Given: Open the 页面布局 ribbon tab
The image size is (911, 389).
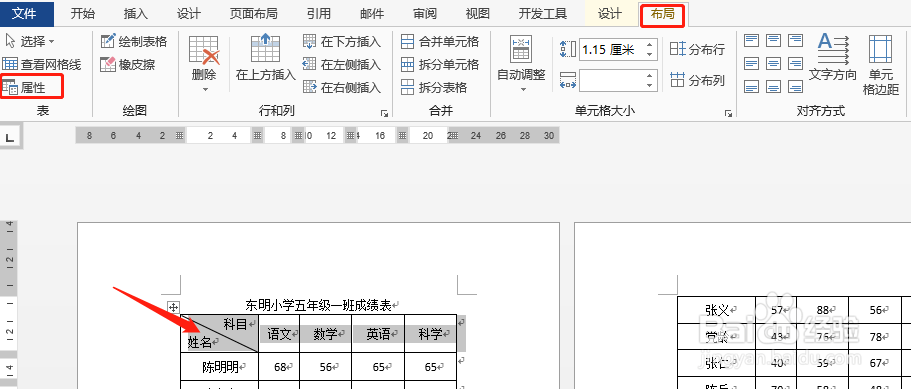Looking at the screenshot, I should [x=253, y=14].
